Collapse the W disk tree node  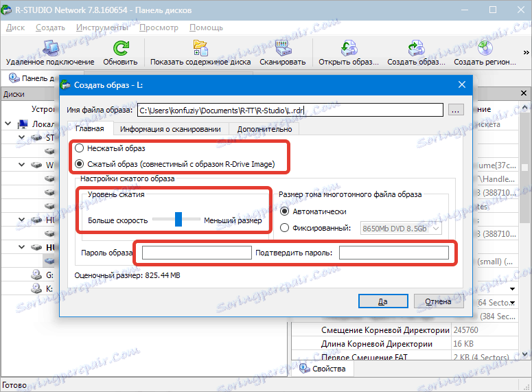tap(21, 165)
